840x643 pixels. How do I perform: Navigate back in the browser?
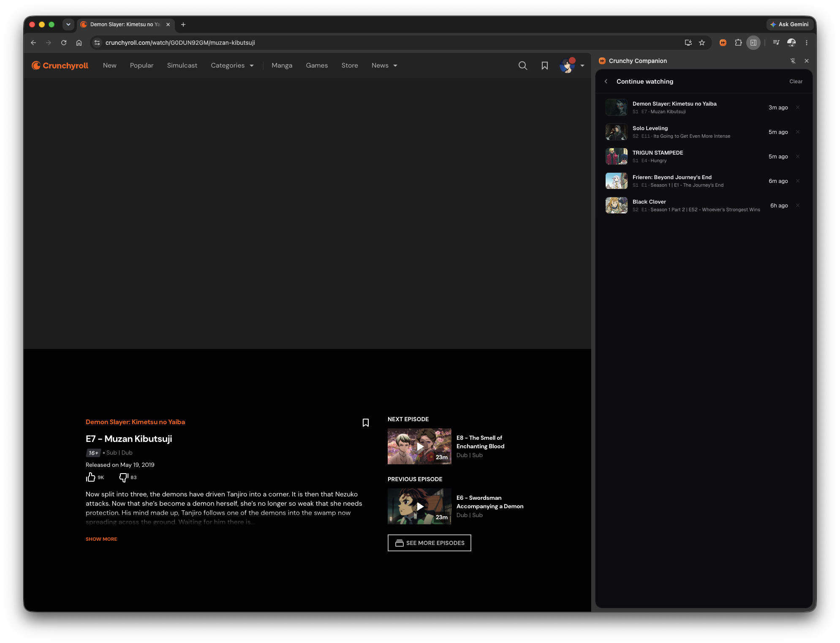(x=33, y=43)
